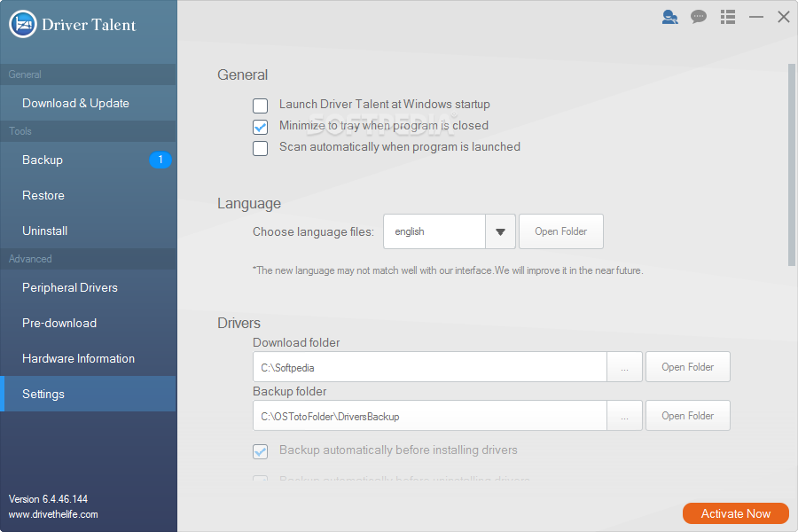Select the Settings sidebar item
The image size is (798, 532).
pos(89,394)
